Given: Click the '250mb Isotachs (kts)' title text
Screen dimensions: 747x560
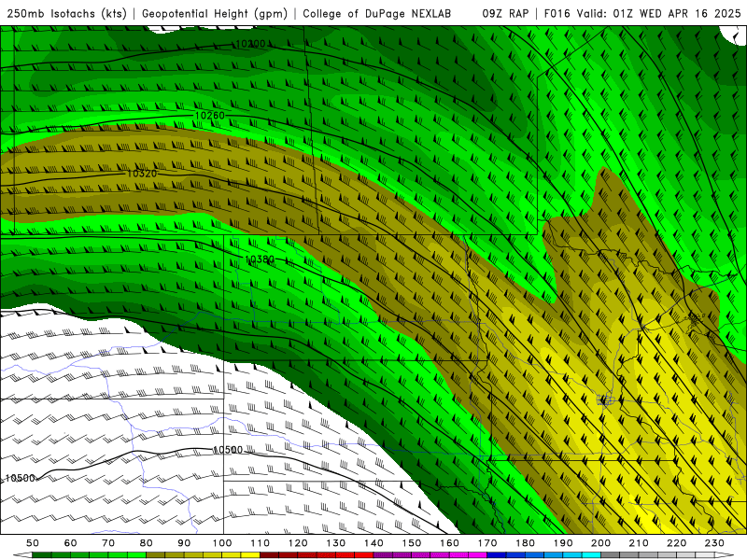Looking at the screenshot, I should click(66, 13).
